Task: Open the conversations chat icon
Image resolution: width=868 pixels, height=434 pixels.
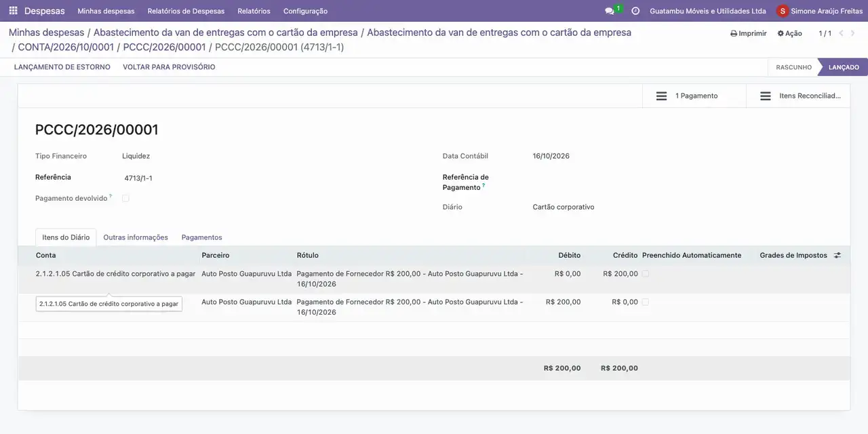Action: click(x=609, y=11)
